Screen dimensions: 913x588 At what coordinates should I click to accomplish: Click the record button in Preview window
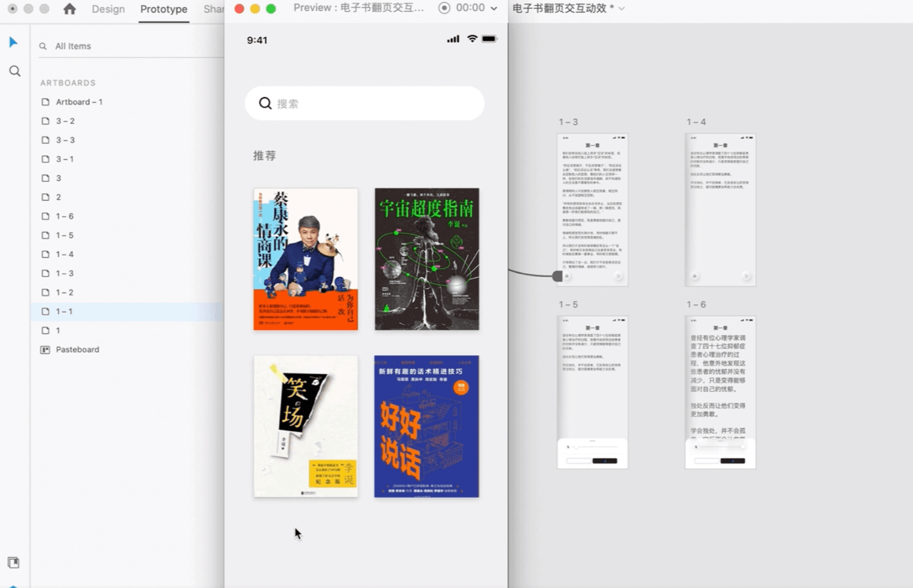[x=444, y=8]
